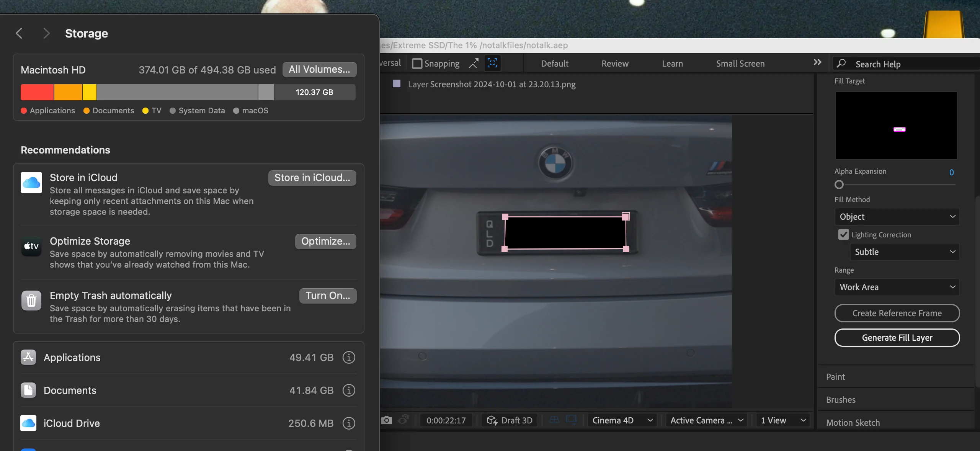Click the snap bounding box icon
Image resolution: width=980 pixels, height=451 pixels.
(x=492, y=63)
